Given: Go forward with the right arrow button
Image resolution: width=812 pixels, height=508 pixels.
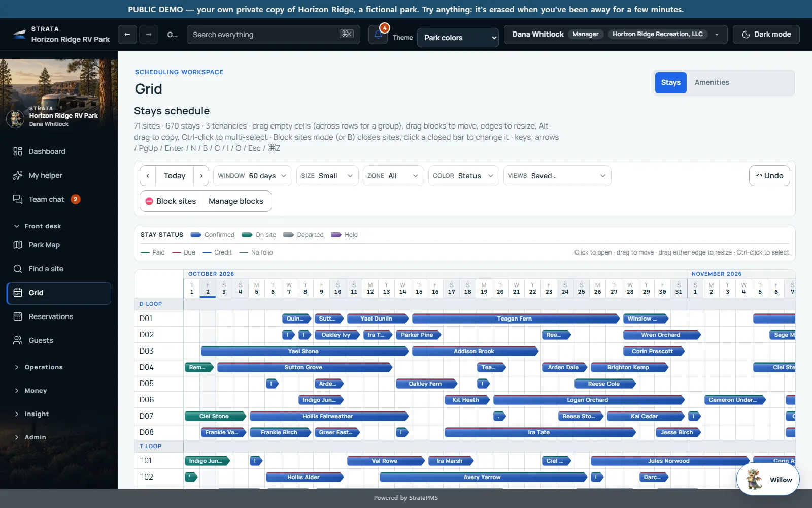Looking at the screenshot, I should pos(149,35).
